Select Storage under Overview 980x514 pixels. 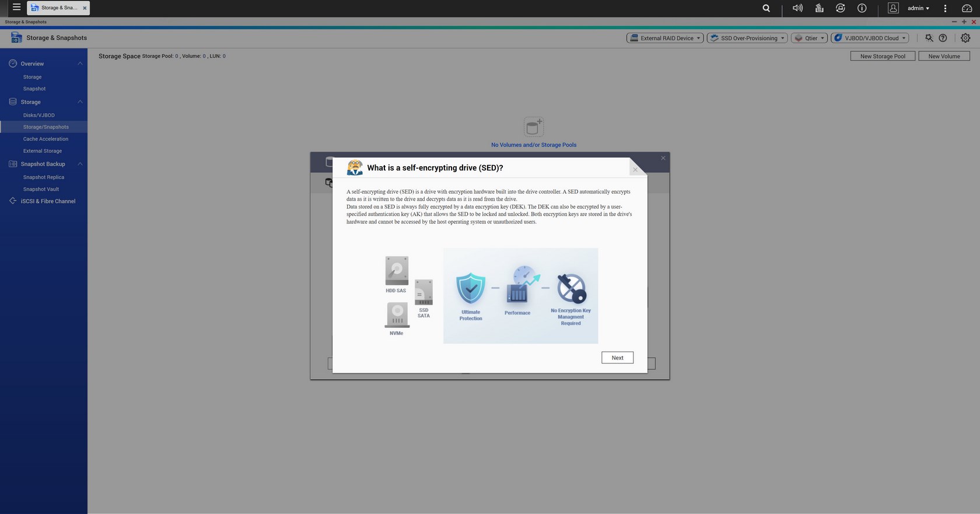coord(32,77)
